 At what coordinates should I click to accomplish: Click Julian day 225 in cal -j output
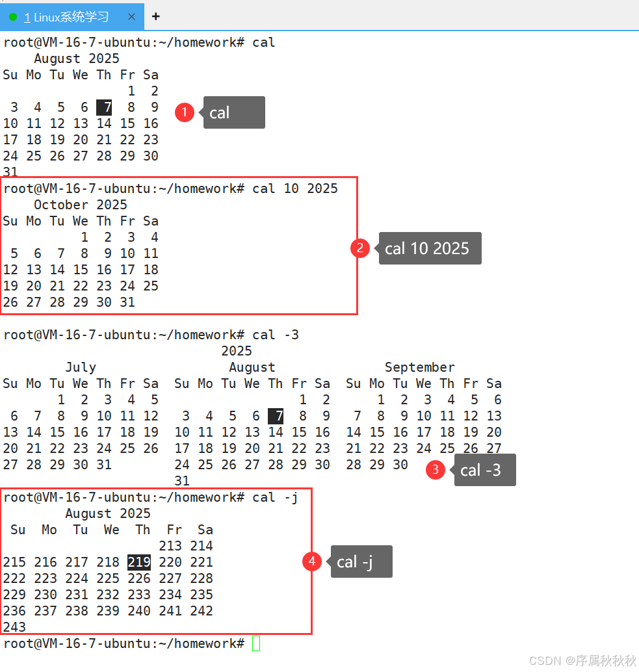click(107, 578)
